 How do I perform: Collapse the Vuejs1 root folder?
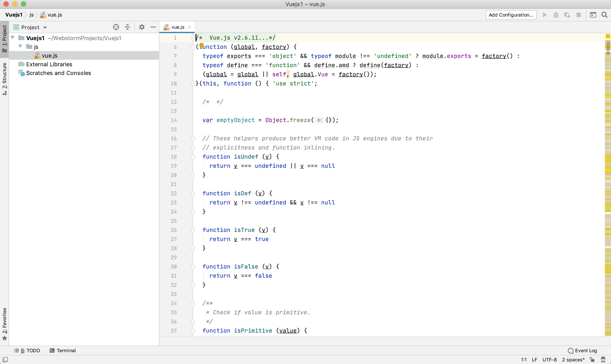coord(13,38)
